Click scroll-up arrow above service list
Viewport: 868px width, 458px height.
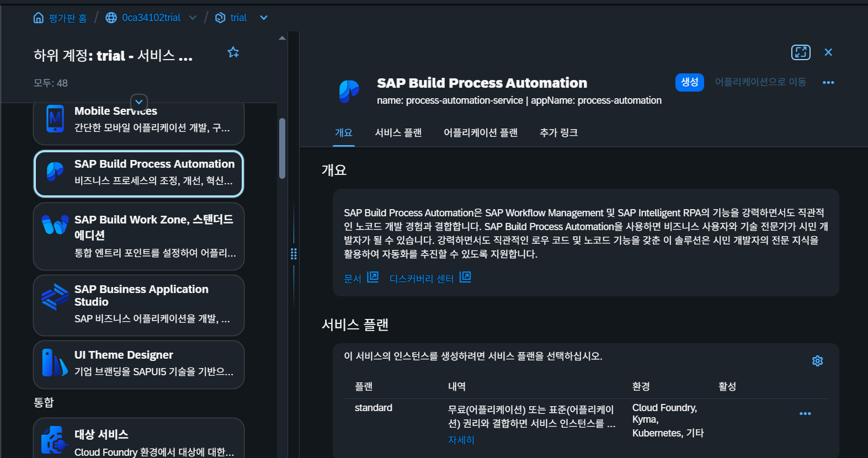click(283, 38)
